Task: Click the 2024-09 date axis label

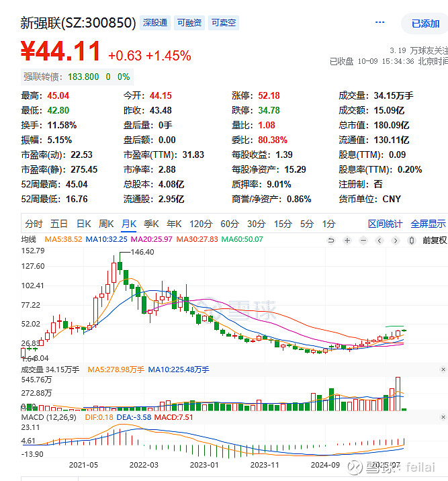Action: tap(325, 465)
